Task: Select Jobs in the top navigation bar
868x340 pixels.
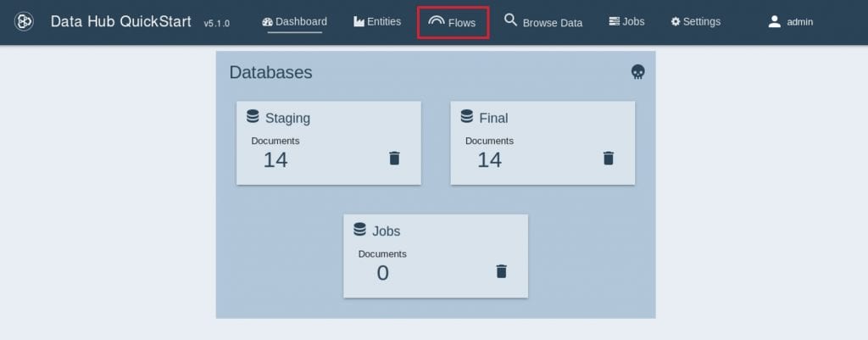Action: tap(626, 22)
